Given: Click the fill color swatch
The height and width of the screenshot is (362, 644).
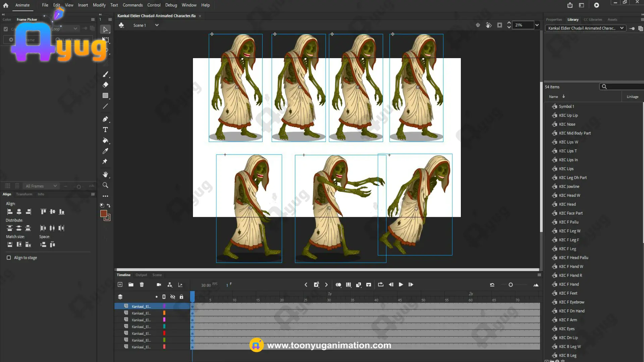Looking at the screenshot, I should 104,214.
